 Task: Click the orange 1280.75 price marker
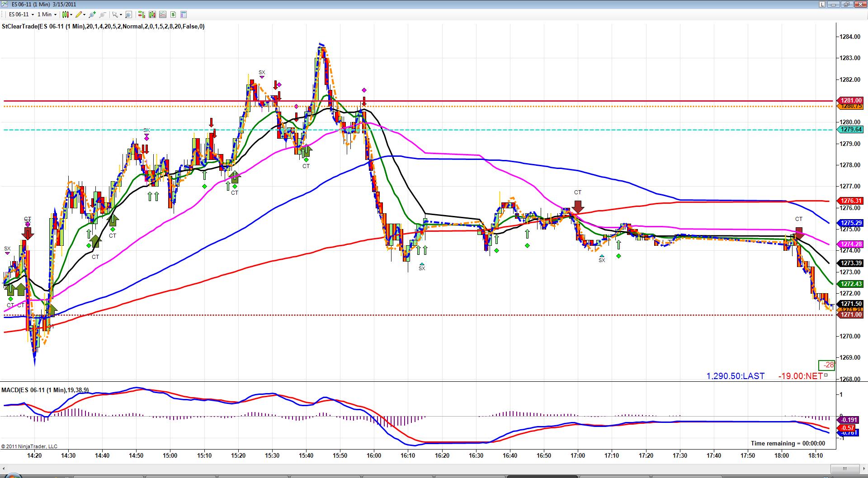[x=850, y=107]
